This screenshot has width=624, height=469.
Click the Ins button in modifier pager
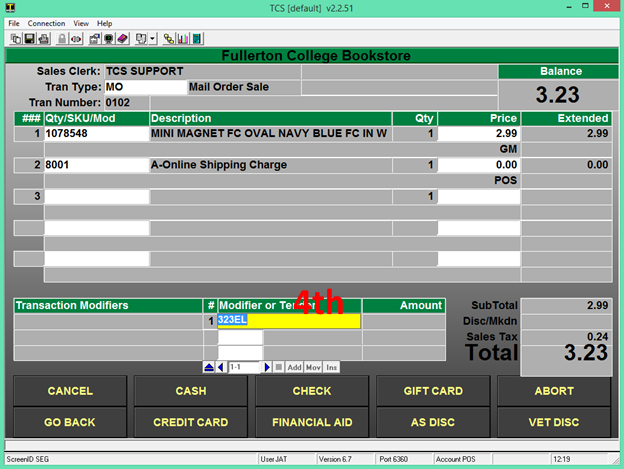[x=332, y=367]
